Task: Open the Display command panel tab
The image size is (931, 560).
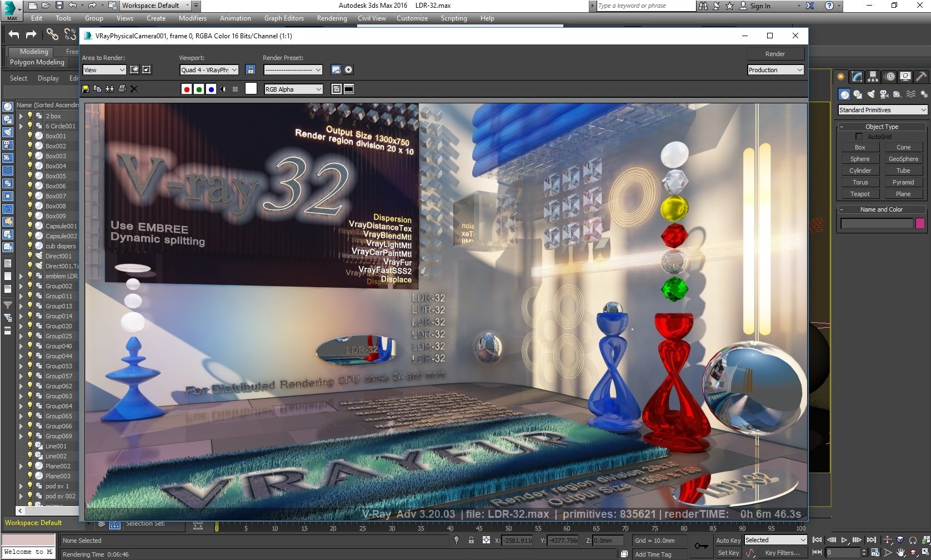Action: click(905, 77)
